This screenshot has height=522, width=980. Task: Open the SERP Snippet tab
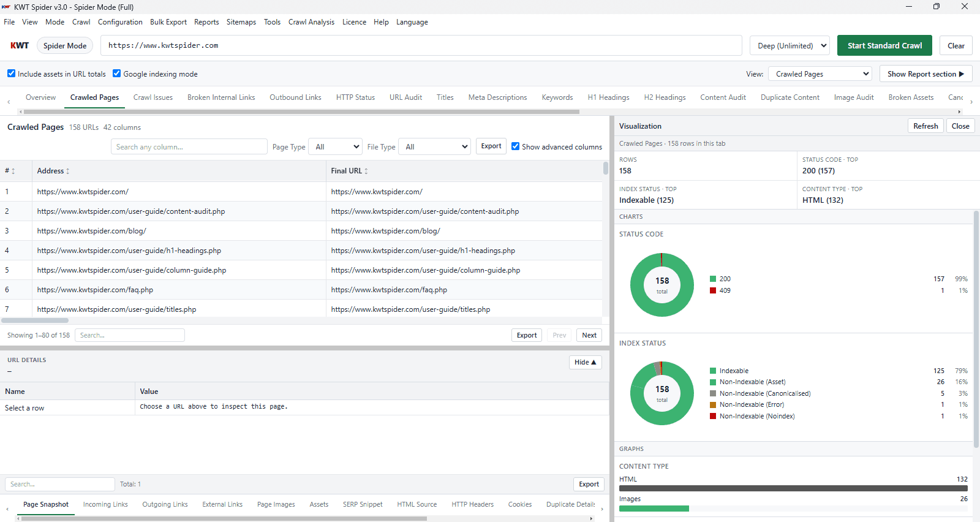pyautogui.click(x=363, y=505)
